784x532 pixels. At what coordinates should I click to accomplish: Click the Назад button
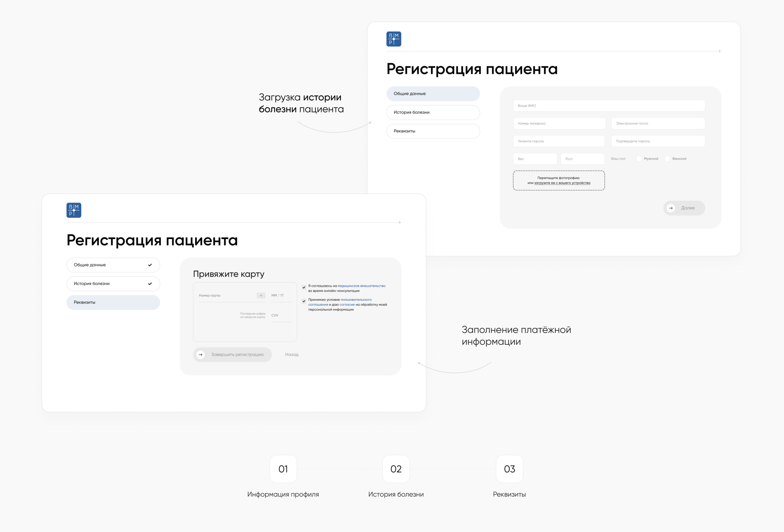291,354
